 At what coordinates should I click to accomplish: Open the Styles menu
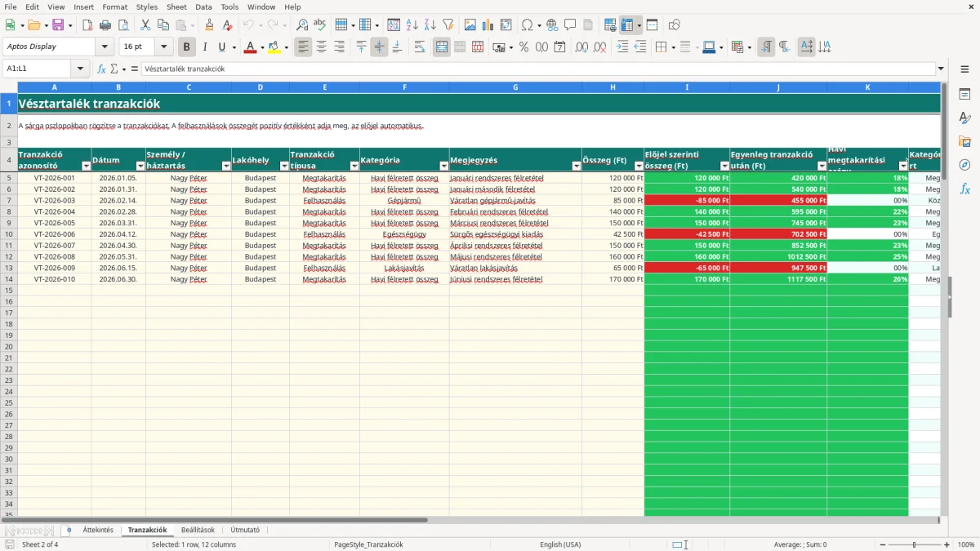[147, 7]
